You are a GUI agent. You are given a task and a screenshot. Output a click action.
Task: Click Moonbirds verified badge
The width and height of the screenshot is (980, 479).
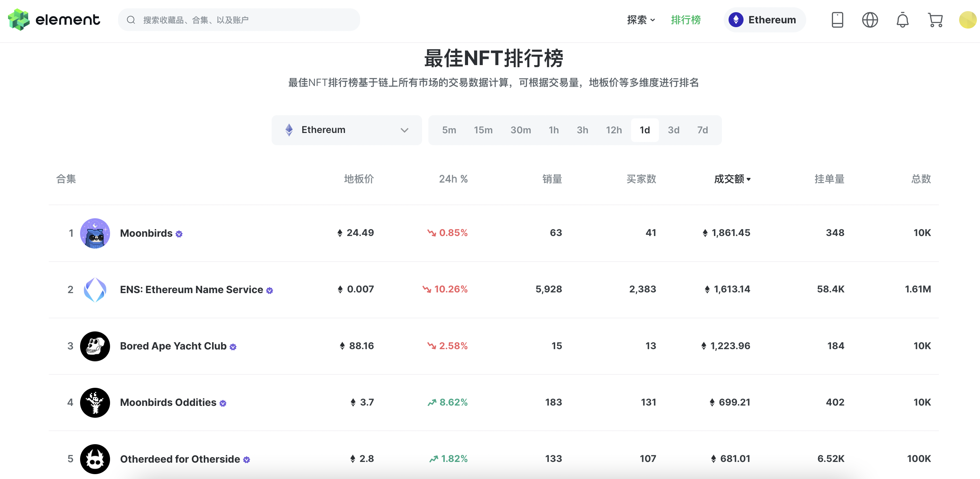tap(179, 234)
